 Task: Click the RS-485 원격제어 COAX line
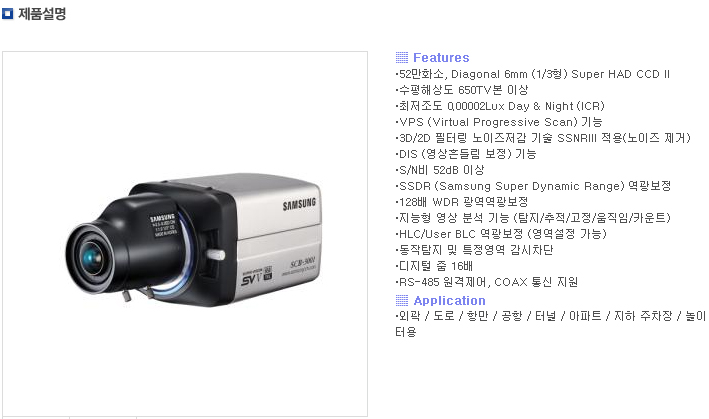pyautogui.click(x=487, y=282)
